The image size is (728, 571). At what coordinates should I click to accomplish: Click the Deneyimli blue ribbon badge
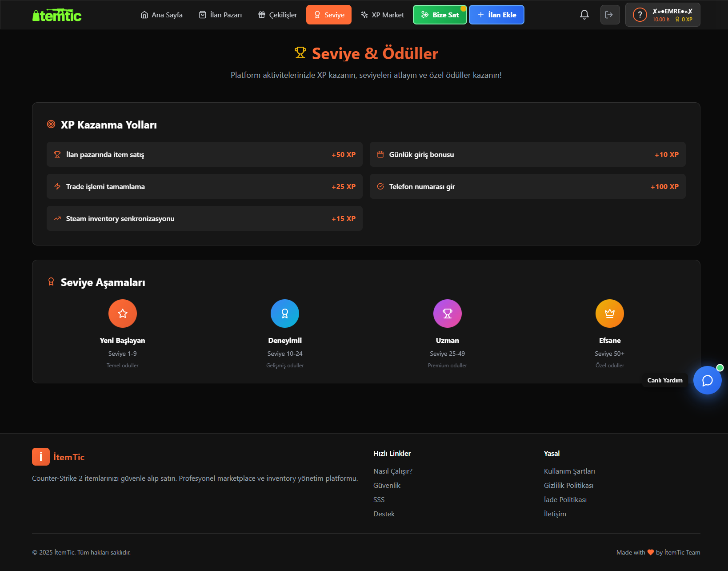(x=285, y=314)
